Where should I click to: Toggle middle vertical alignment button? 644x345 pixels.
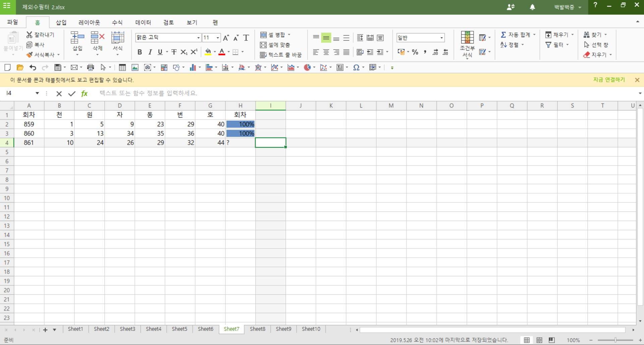click(326, 38)
